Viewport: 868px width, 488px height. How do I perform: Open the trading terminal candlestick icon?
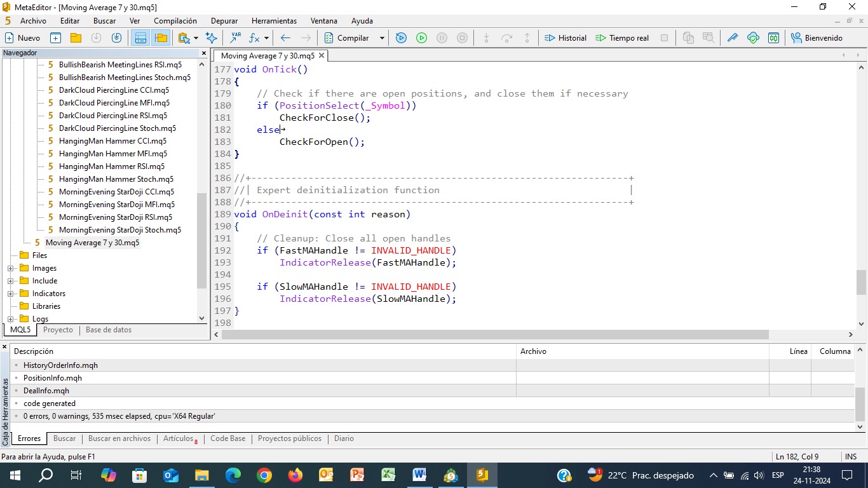coord(773,38)
